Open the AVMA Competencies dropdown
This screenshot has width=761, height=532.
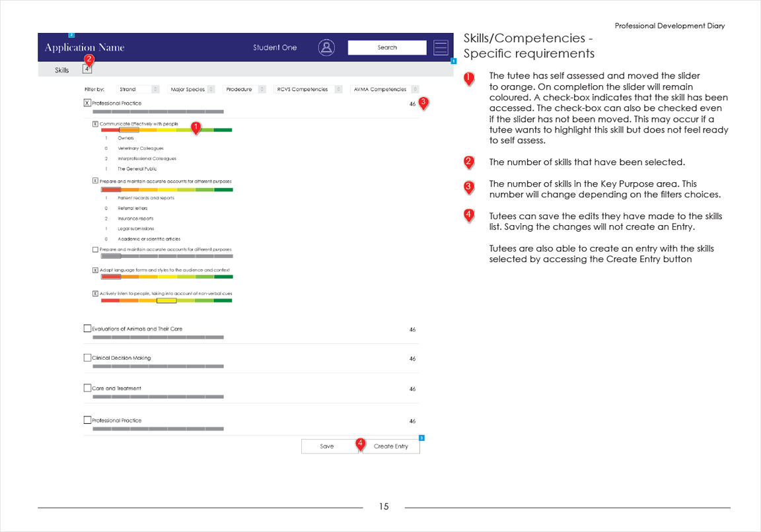point(384,89)
